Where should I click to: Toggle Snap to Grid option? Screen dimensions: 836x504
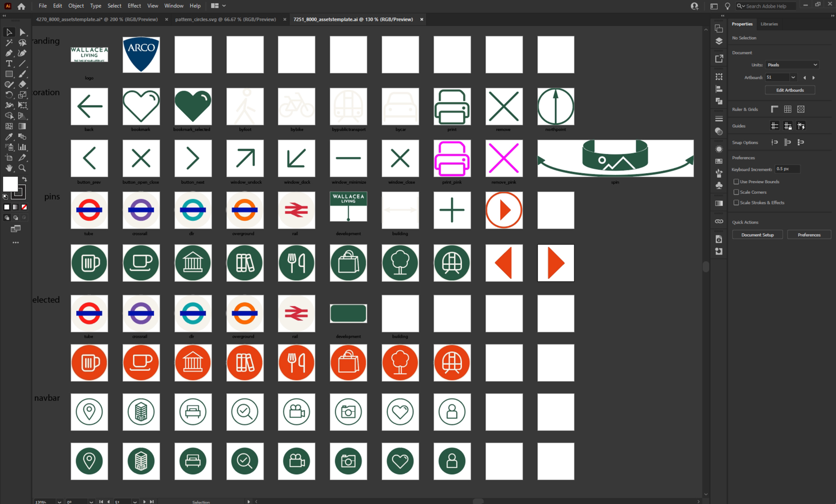point(787,142)
